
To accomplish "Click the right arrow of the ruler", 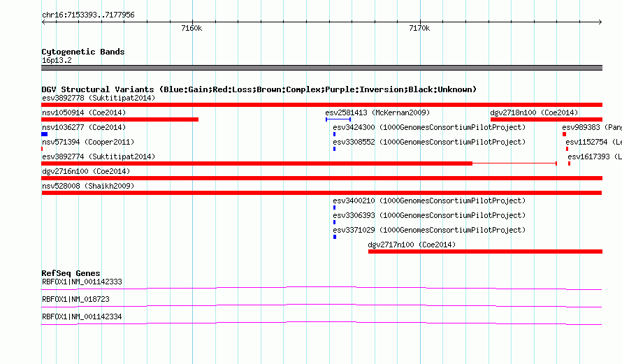I will pyautogui.click(x=600, y=22).
